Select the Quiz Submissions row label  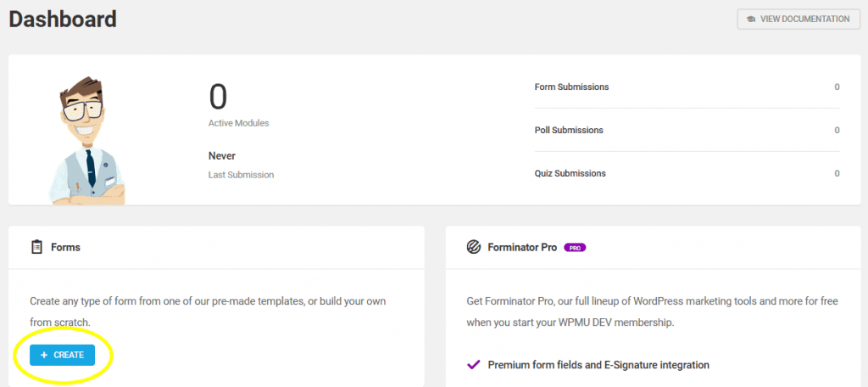[570, 173]
